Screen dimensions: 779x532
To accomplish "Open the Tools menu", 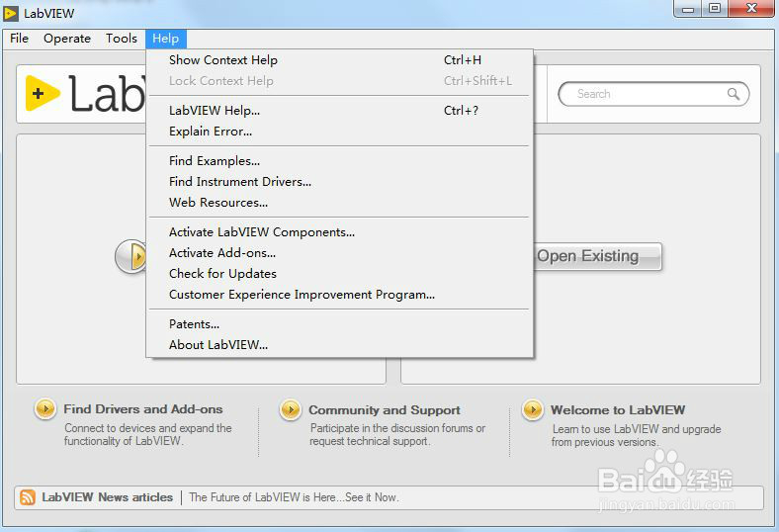I will click(122, 39).
